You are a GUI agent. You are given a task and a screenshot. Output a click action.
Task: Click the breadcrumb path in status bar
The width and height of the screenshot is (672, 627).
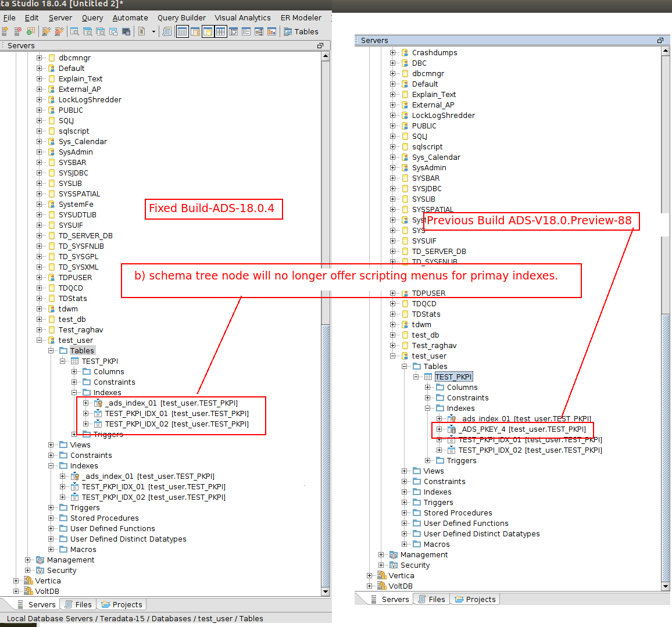134,618
